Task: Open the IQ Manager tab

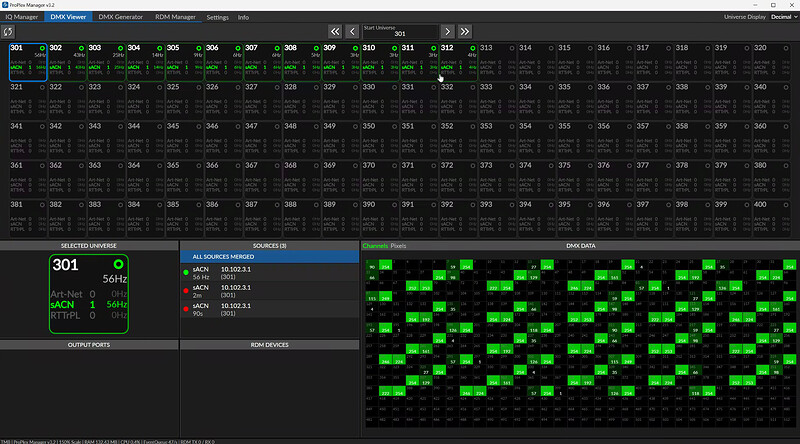Action: click(x=22, y=17)
